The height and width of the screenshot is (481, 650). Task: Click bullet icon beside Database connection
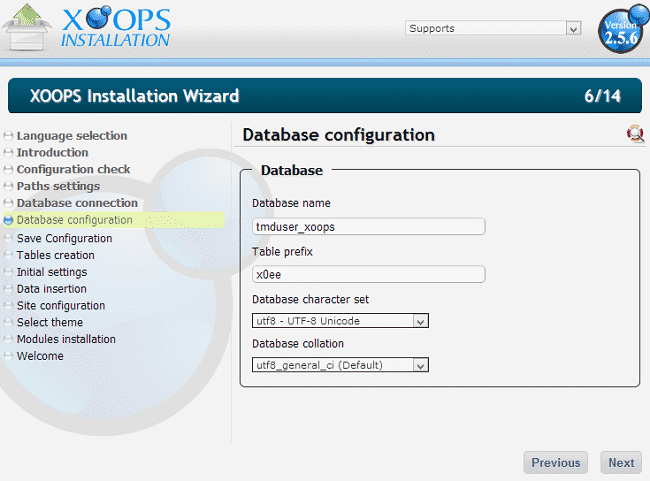click(8, 203)
